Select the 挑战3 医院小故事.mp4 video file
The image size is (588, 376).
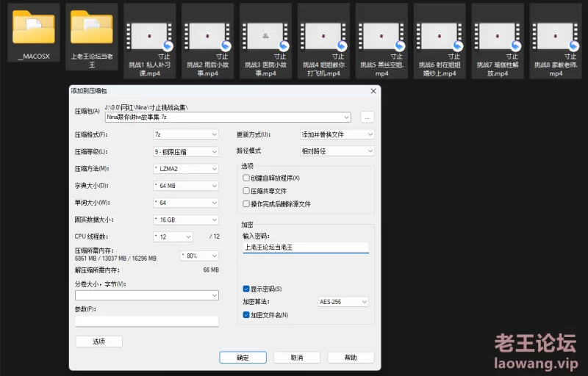click(x=265, y=41)
